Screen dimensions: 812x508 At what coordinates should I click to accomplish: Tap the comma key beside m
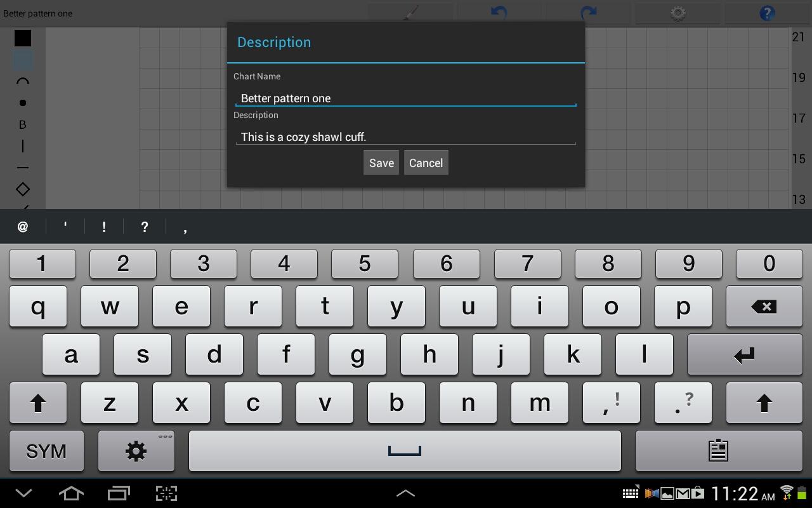611,403
